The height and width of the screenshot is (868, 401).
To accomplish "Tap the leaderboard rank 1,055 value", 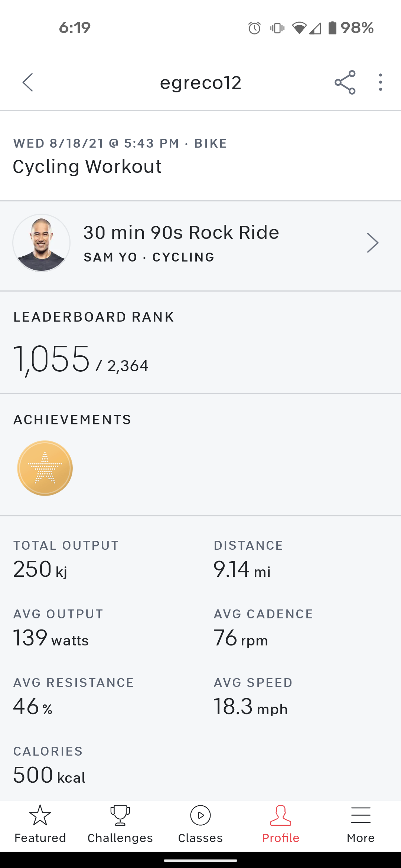I will tap(52, 359).
